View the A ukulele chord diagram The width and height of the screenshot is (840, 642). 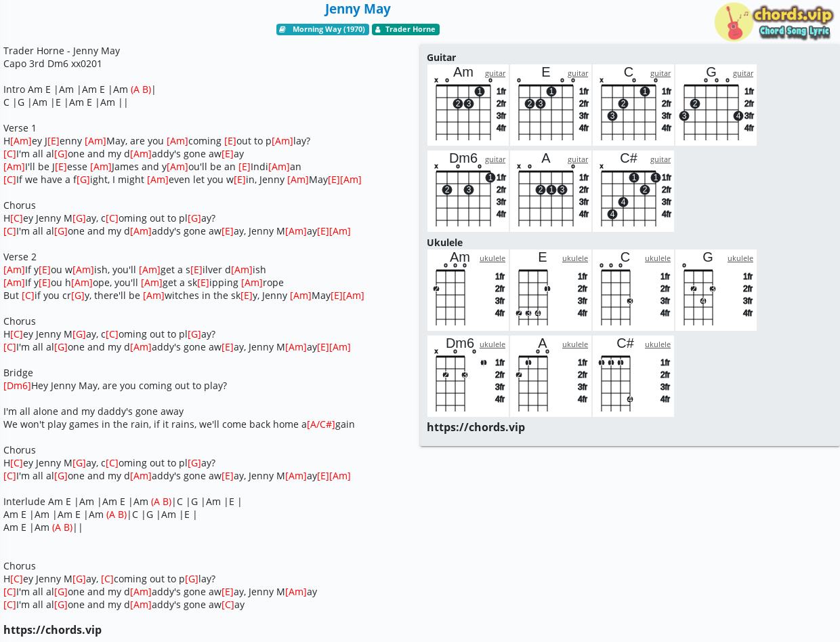point(551,376)
